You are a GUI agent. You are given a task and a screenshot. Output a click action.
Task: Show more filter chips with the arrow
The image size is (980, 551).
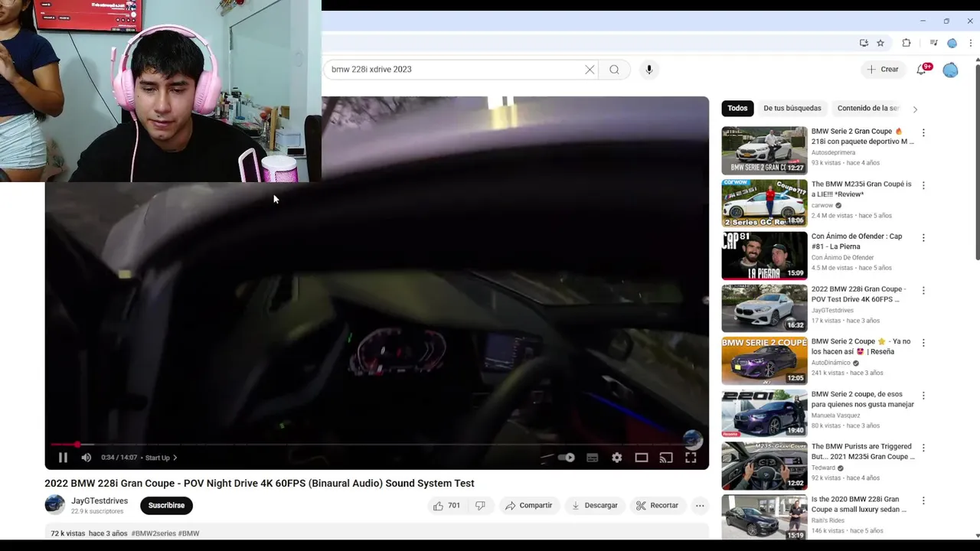[x=915, y=109]
